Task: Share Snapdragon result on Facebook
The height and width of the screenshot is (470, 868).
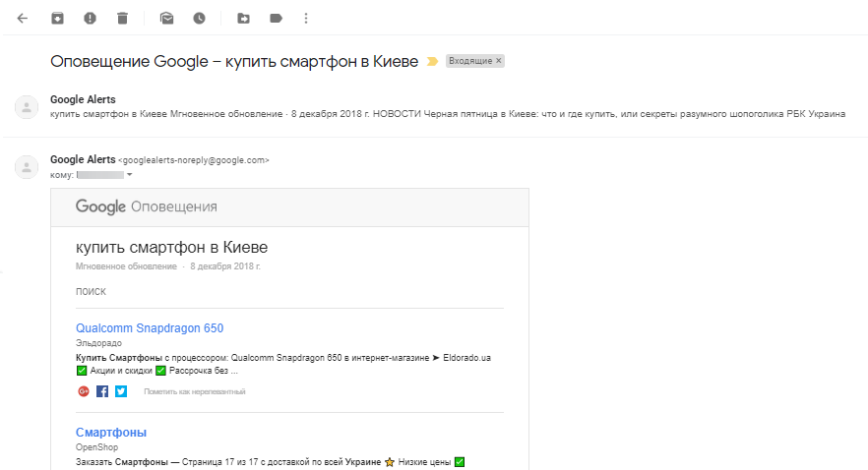Action: click(102, 391)
